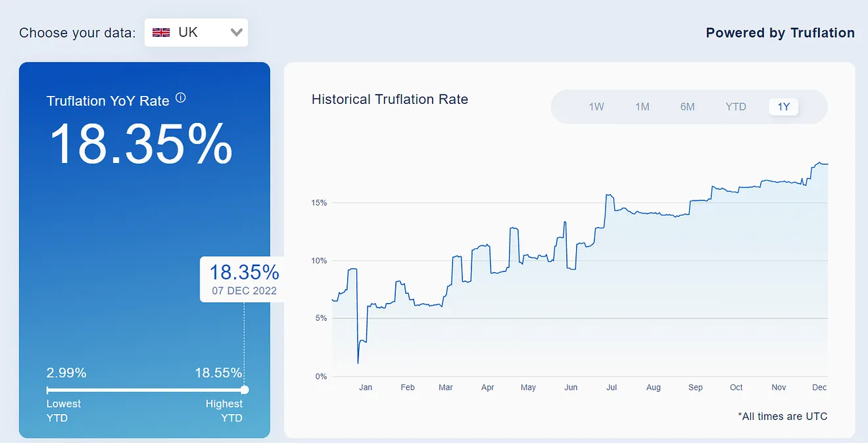Open the info tooltip beside Truflation YoY Rate
Screen dimensions: 868x443
[181, 96]
